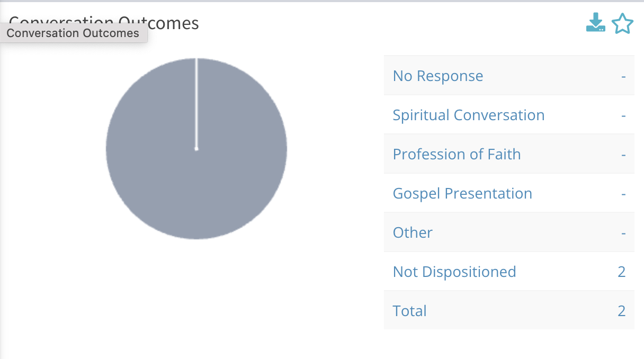
Task: Select the Spiritual Conversation outcome
Action: [468, 115]
